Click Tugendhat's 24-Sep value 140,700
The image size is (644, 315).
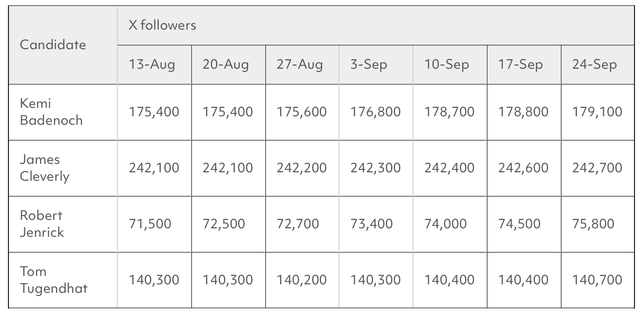(597, 281)
